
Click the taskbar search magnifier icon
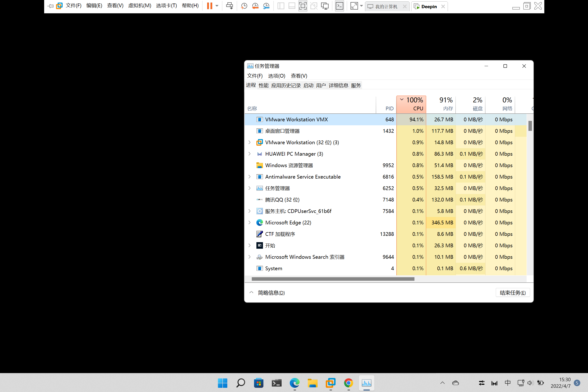pos(241,383)
